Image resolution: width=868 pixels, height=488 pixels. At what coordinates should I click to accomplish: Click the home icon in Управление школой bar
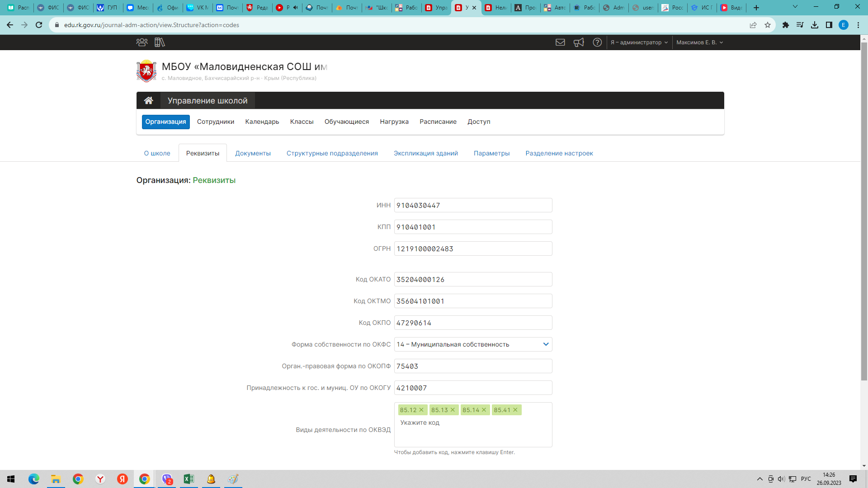[x=148, y=100]
